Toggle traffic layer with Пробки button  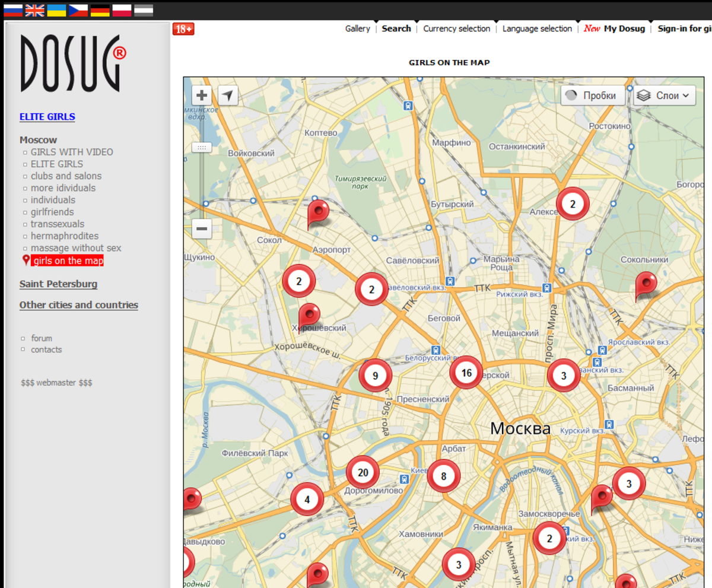(x=593, y=96)
